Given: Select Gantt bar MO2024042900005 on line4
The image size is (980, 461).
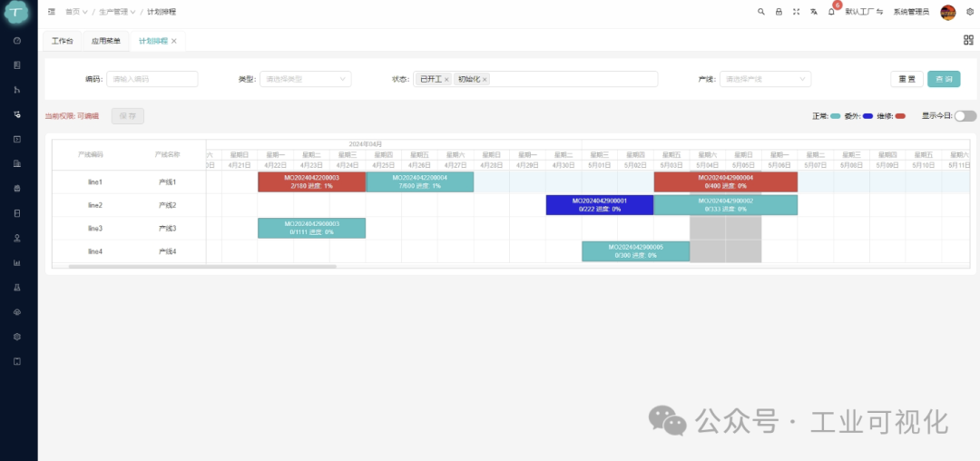Looking at the screenshot, I should click(635, 251).
